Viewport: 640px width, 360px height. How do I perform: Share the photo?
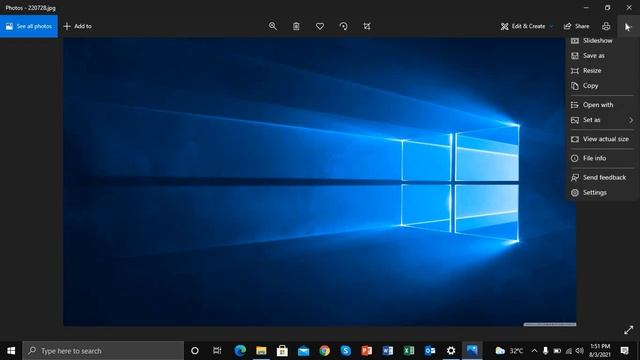(x=576, y=26)
